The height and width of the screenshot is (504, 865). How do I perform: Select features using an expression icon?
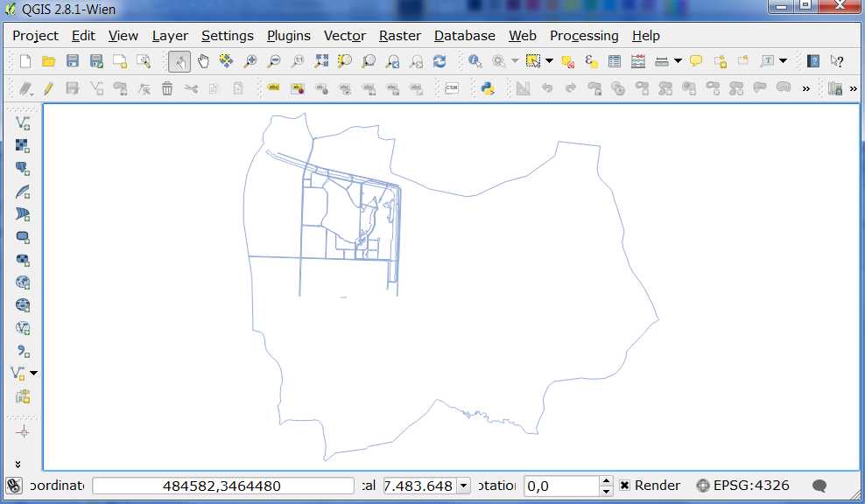pyautogui.click(x=591, y=61)
